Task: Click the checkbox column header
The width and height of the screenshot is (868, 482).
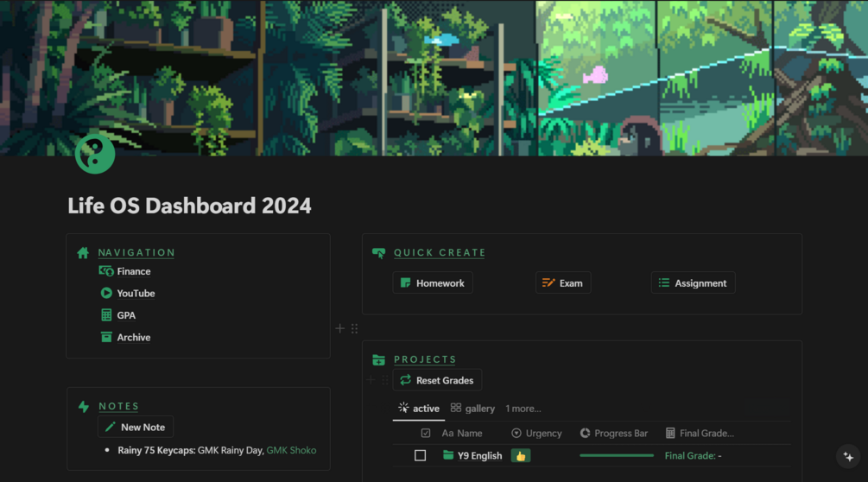Action: (x=426, y=434)
